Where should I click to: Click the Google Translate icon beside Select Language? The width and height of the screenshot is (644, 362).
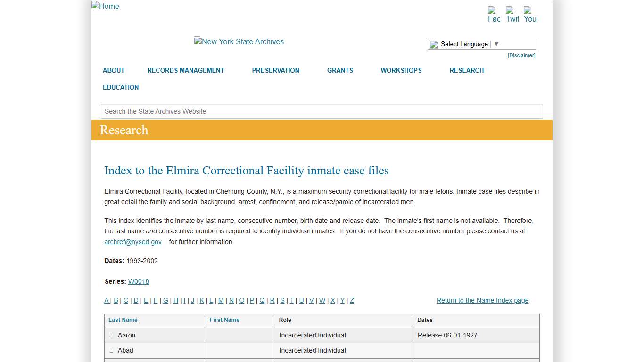(x=434, y=44)
